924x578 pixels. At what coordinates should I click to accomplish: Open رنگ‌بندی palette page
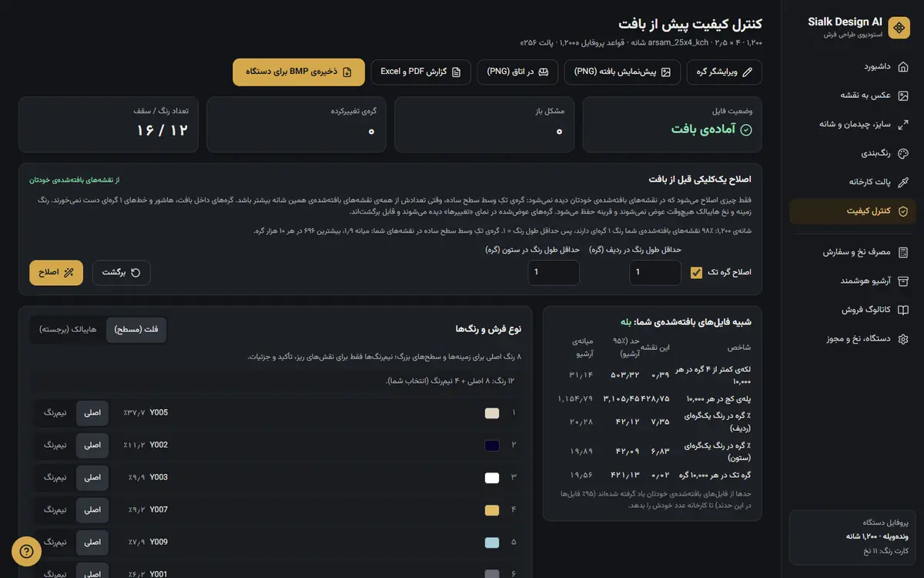coord(852,153)
